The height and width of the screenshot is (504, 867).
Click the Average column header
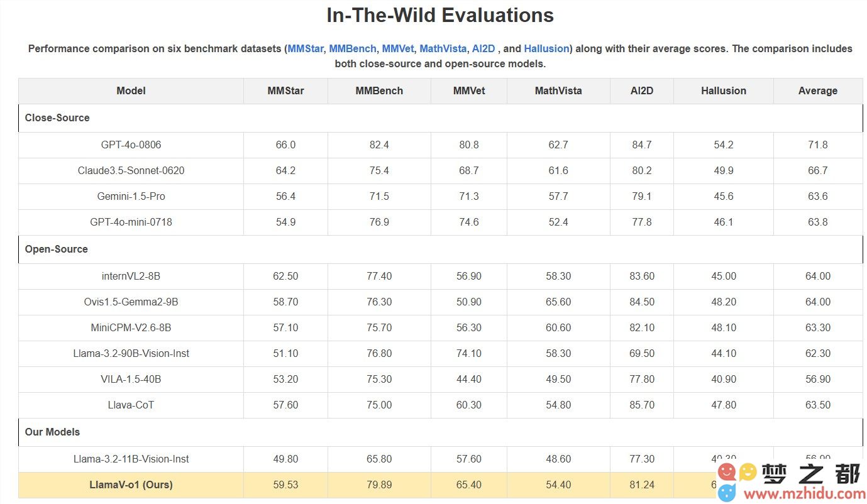click(x=818, y=90)
